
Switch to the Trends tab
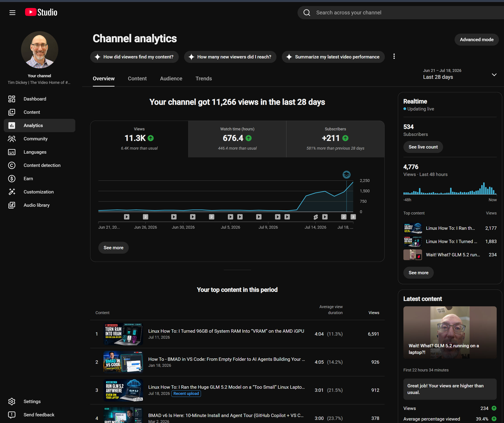[204, 78]
